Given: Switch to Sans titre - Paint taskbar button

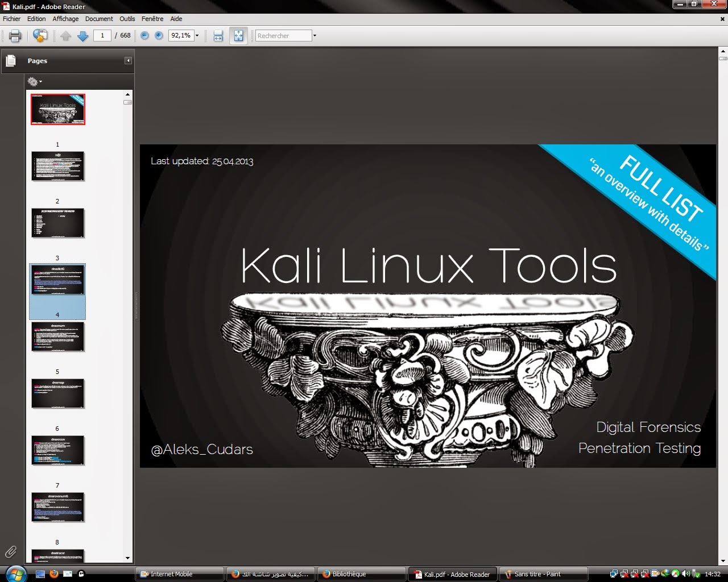Looking at the screenshot, I should (x=543, y=574).
